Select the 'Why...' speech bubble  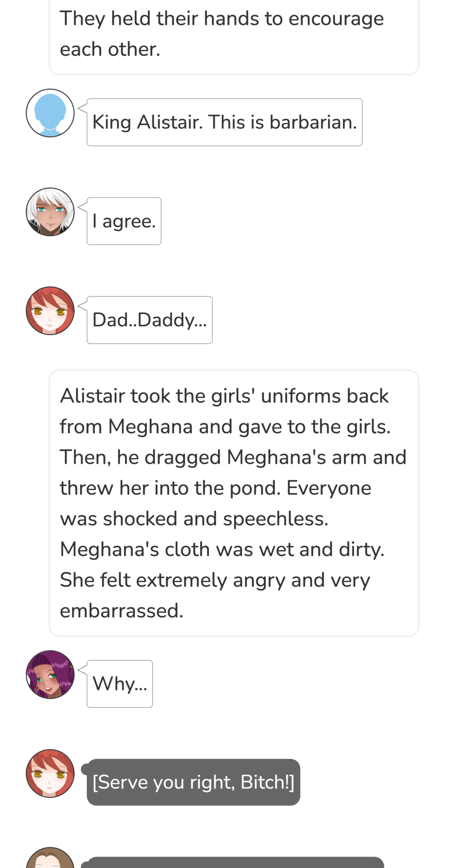(119, 684)
